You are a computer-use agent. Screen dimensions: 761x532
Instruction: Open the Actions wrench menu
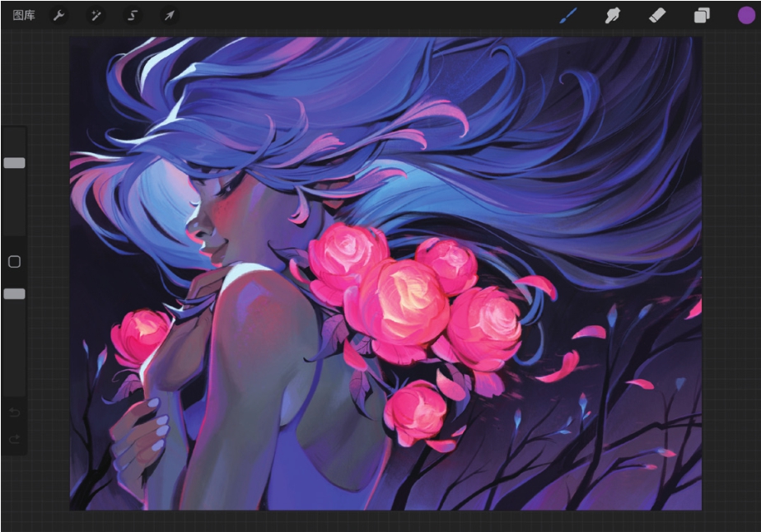pyautogui.click(x=58, y=16)
